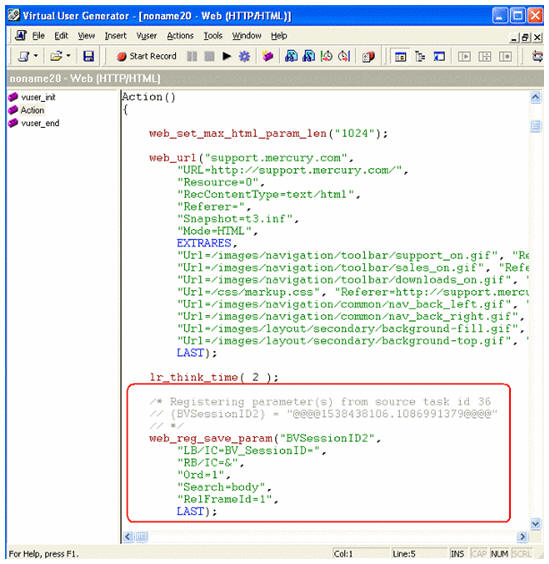Click the INS status bar indicator
Screen dimensions: 549x564
click(457, 554)
